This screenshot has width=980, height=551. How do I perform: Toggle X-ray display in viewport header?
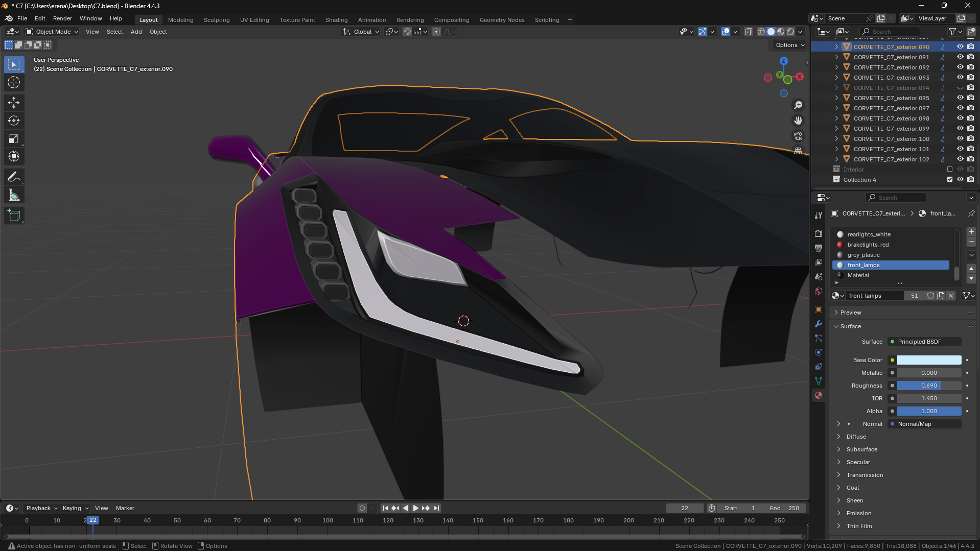coord(749,32)
